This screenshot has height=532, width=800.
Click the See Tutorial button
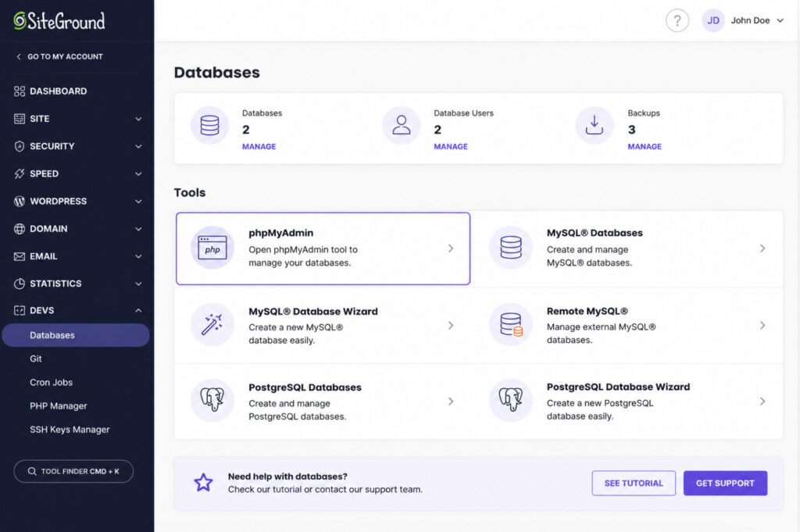pyautogui.click(x=634, y=483)
